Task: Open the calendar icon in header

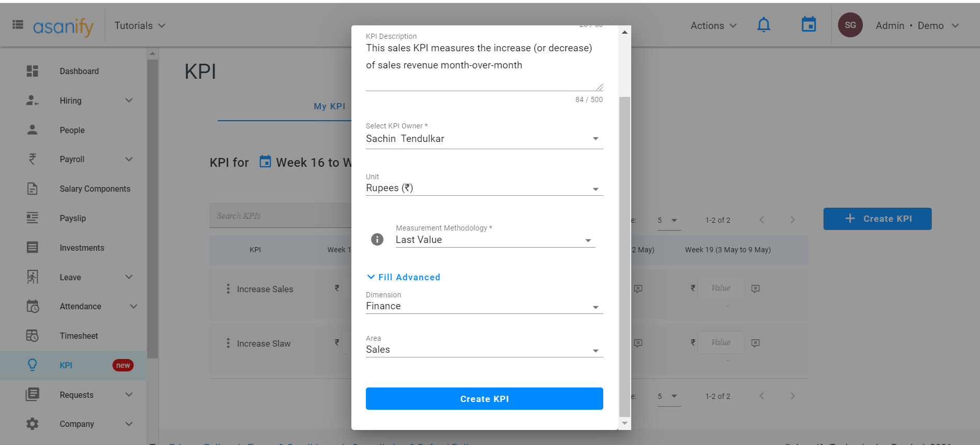Action: (x=808, y=25)
